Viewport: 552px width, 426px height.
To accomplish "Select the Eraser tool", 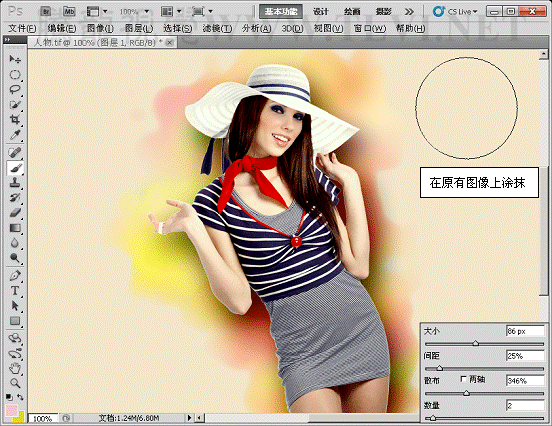I will pos(15,213).
